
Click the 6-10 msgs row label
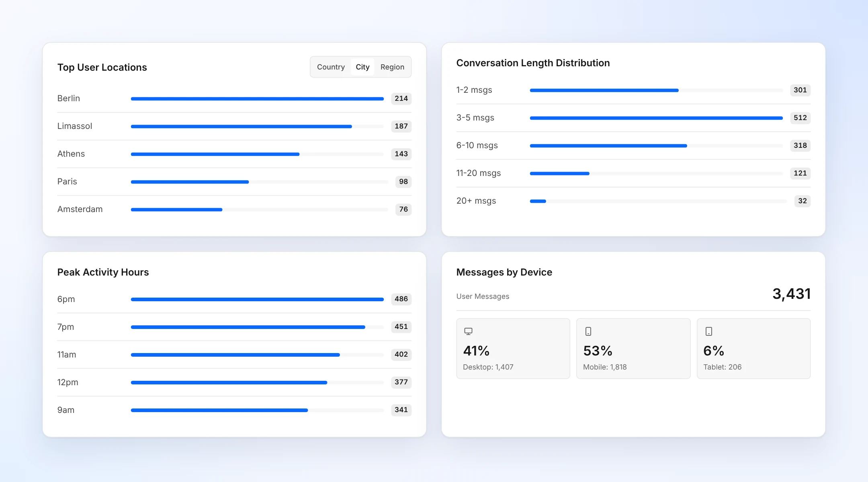tap(477, 145)
